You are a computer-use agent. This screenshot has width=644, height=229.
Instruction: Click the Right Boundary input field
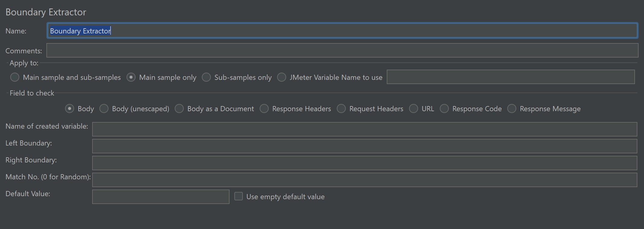click(x=364, y=163)
